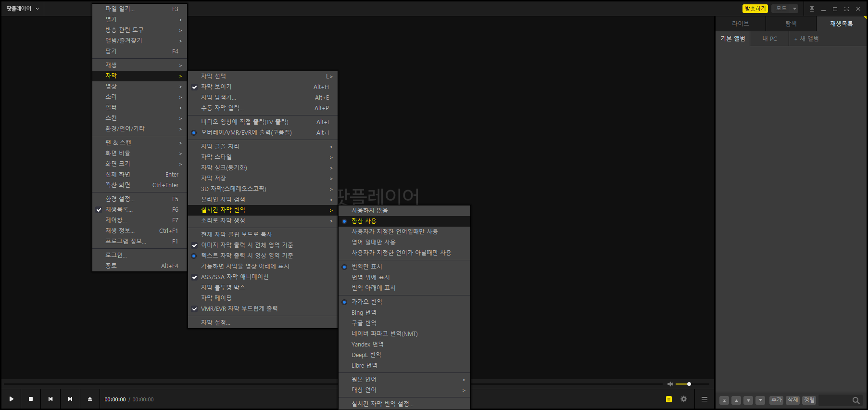The width and height of the screenshot is (868, 410).
Task: Adjust the volume slider
Action: [x=692, y=384]
